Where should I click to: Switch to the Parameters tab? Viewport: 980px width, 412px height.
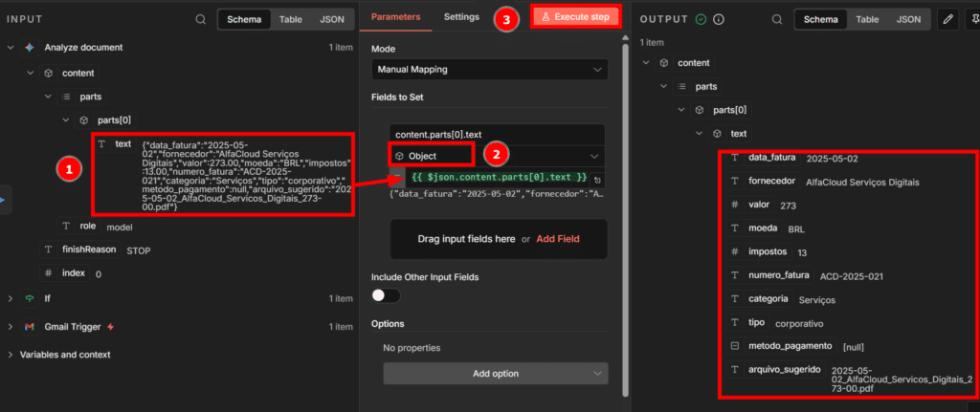[x=395, y=17]
